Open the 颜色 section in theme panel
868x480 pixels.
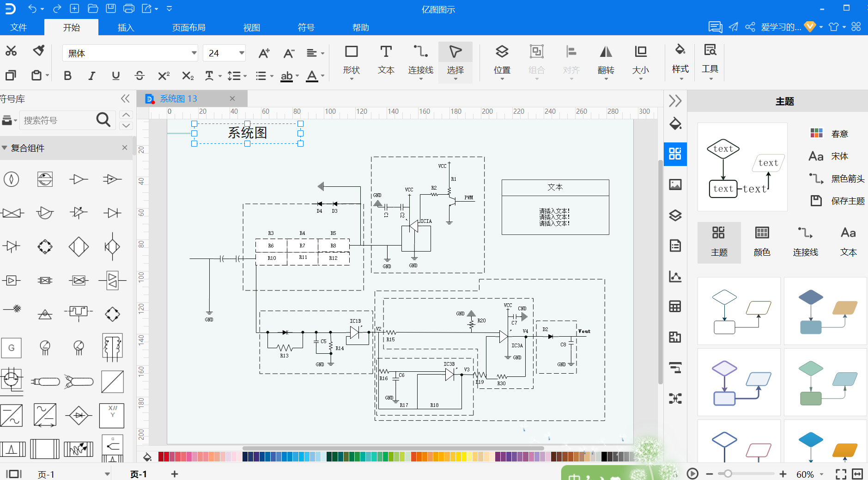click(762, 243)
